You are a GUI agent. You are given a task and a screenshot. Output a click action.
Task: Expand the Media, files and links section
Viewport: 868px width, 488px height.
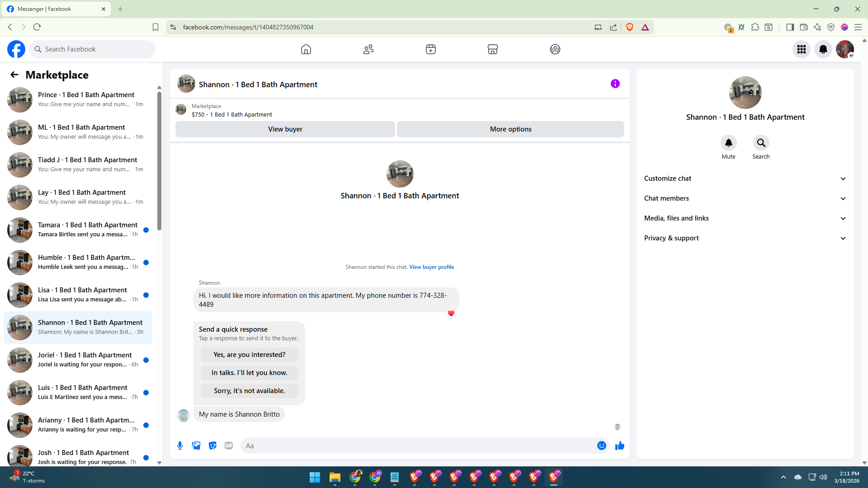point(745,218)
